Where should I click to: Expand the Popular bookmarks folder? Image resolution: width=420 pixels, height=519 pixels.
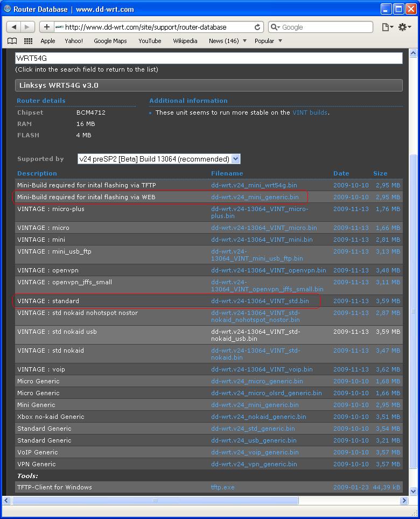click(268, 41)
